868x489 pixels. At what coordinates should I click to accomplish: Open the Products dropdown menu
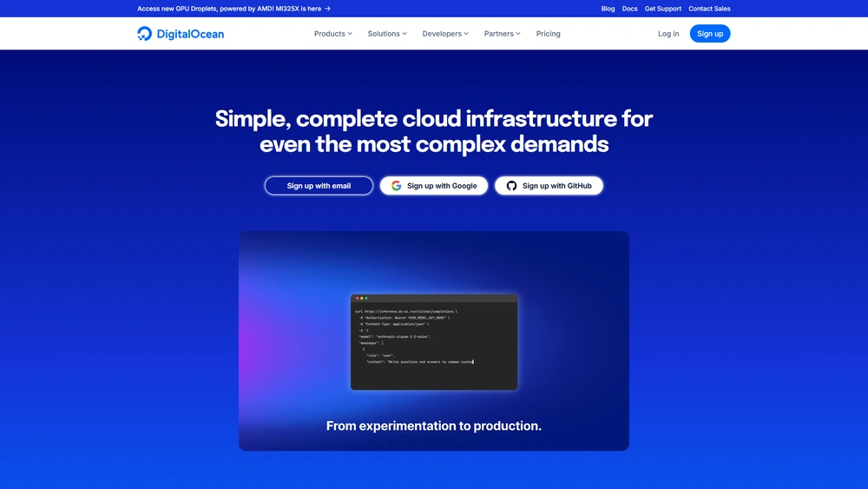tap(332, 34)
